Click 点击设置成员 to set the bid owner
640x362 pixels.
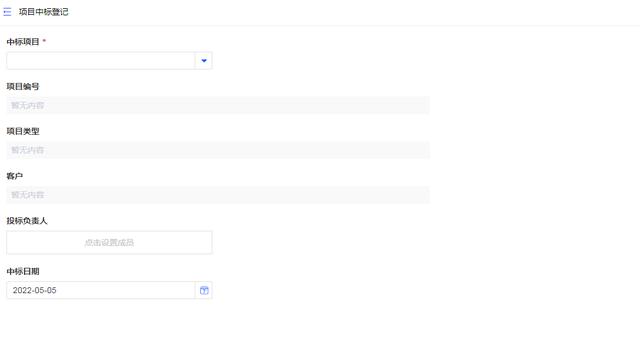pyautogui.click(x=109, y=242)
